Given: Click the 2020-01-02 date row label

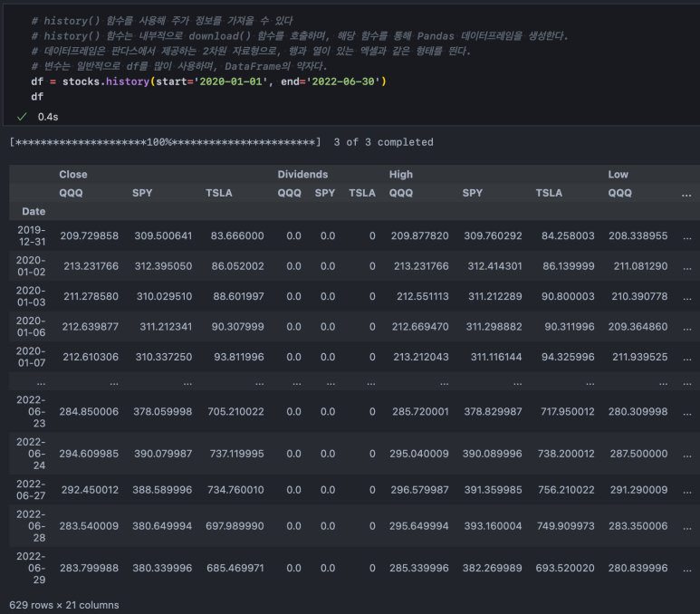Looking at the screenshot, I should [x=31, y=265].
